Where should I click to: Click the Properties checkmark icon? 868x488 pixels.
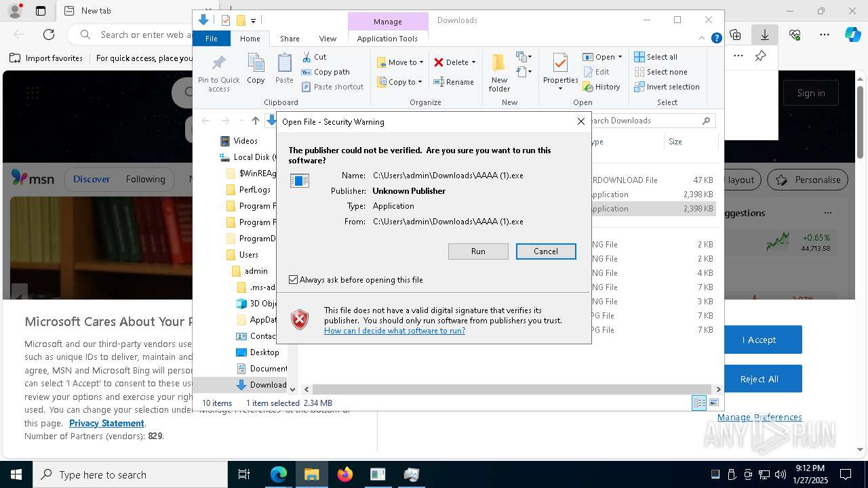pos(560,64)
